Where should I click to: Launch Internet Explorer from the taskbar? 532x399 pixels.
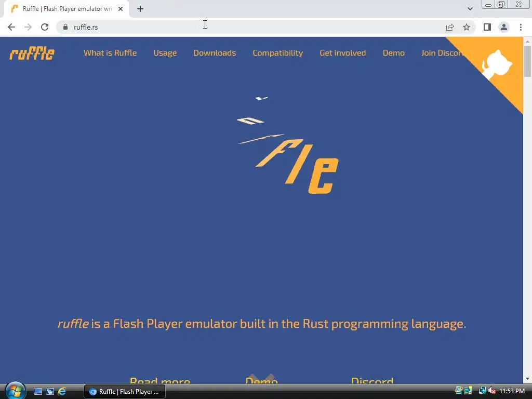click(62, 392)
